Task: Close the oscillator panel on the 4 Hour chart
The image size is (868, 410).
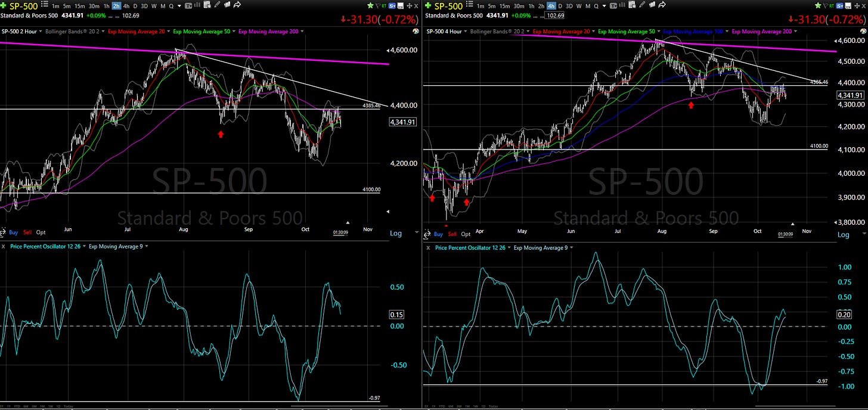Action: point(429,247)
